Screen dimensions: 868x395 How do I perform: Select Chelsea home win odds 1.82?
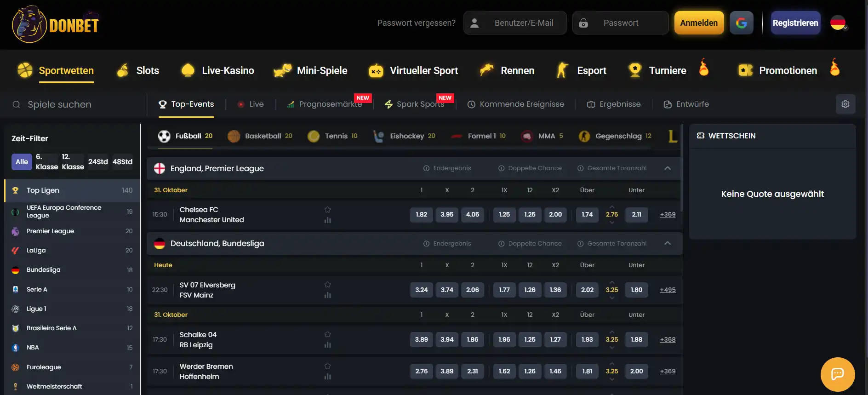pyautogui.click(x=422, y=215)
